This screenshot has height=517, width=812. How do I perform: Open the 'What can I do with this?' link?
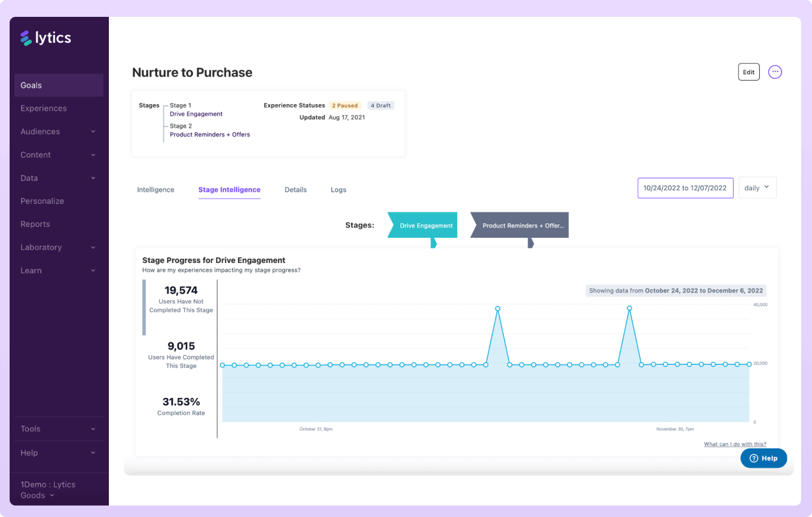tap(734, 444)
